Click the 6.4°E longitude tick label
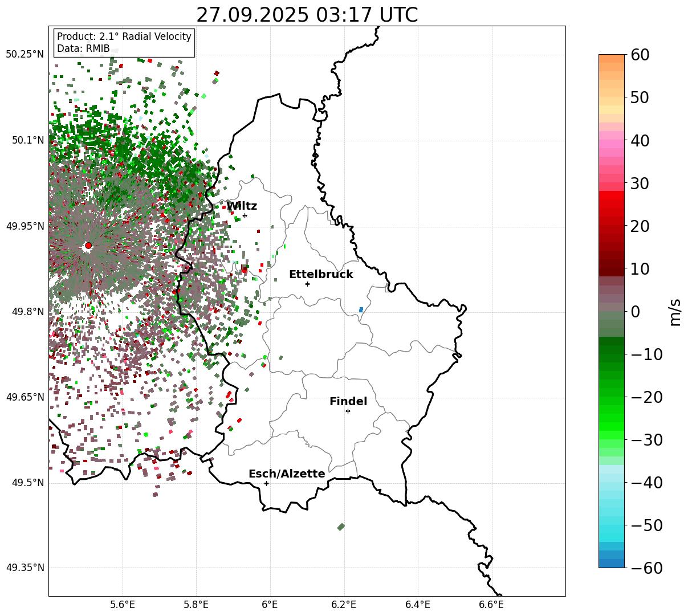 pyautogui.click(x=417, y=605)
